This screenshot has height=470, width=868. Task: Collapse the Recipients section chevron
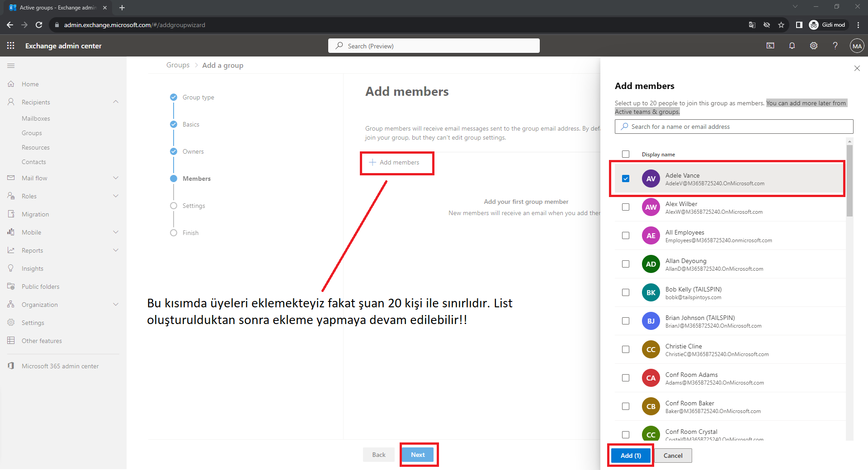(116, 102)
